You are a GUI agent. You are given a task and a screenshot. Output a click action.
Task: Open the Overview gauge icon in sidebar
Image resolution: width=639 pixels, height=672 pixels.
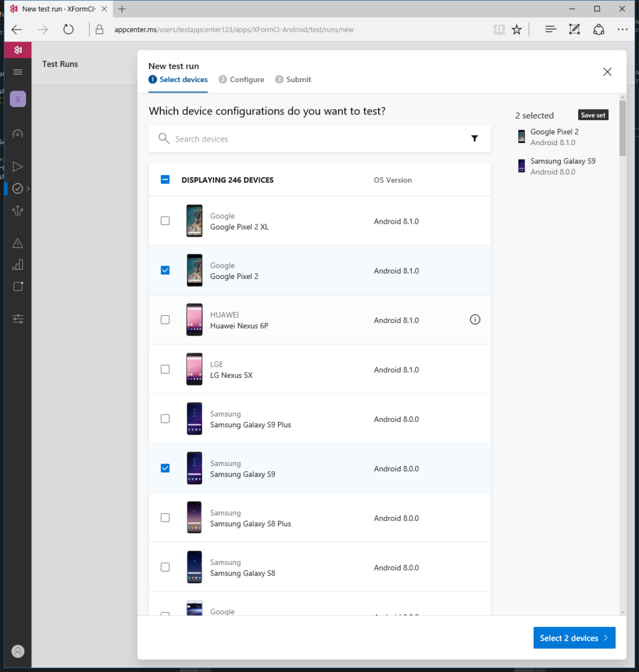tap(18, 134)
